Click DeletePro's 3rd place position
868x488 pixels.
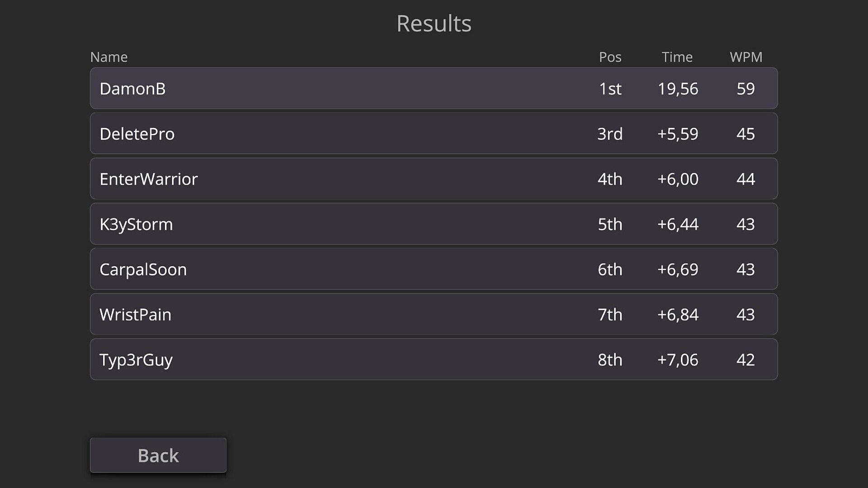(x=610, y=134)
